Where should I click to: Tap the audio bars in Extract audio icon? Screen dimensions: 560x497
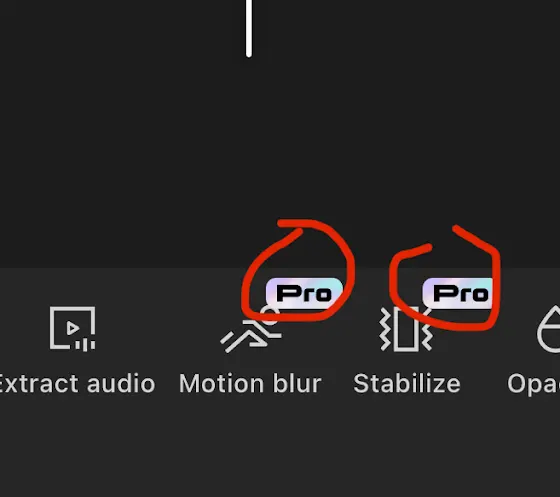pyautogui.click(x=85, y=345)
